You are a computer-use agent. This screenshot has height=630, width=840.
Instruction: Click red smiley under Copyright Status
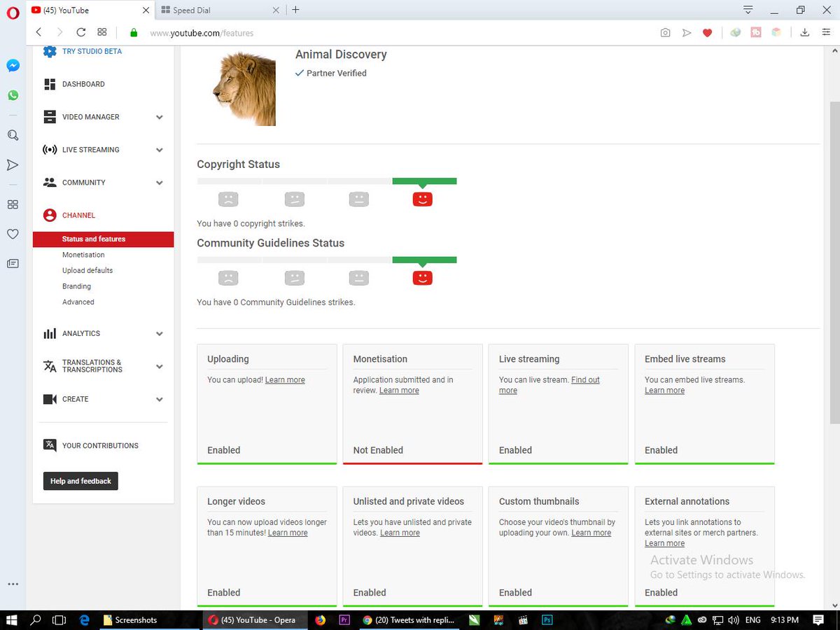422,199
